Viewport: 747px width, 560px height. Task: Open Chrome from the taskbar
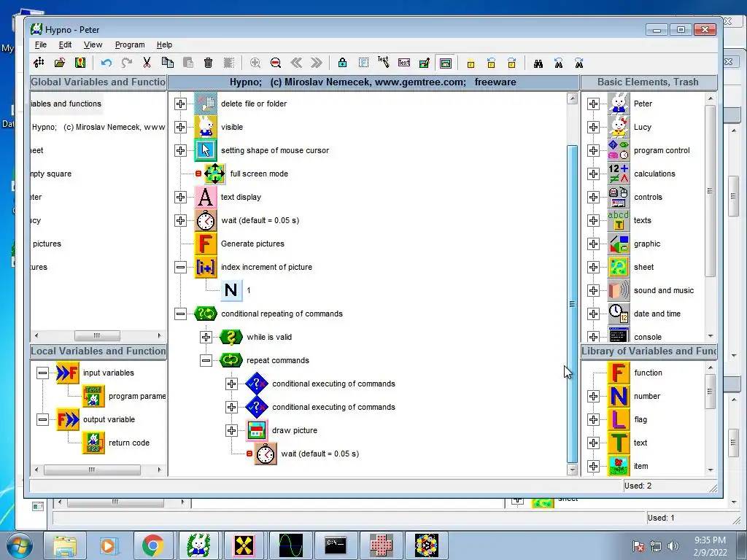pyautogui.click(x=152, y=545)
